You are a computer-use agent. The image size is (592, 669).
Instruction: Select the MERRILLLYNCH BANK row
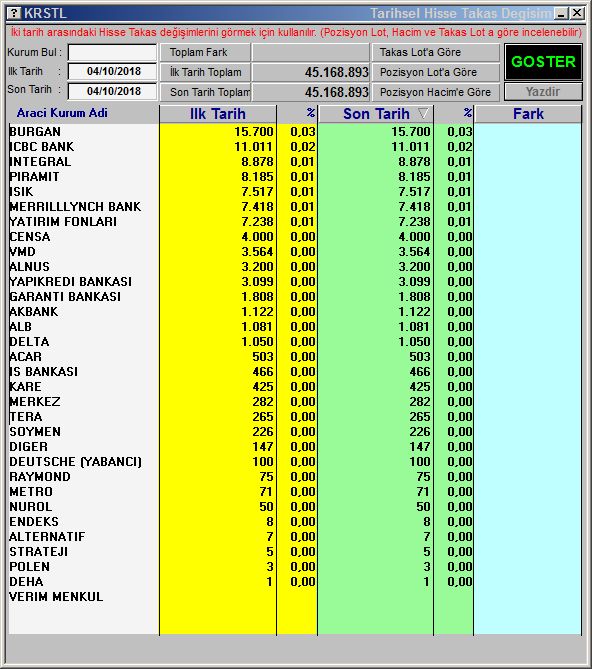(295, 207)
